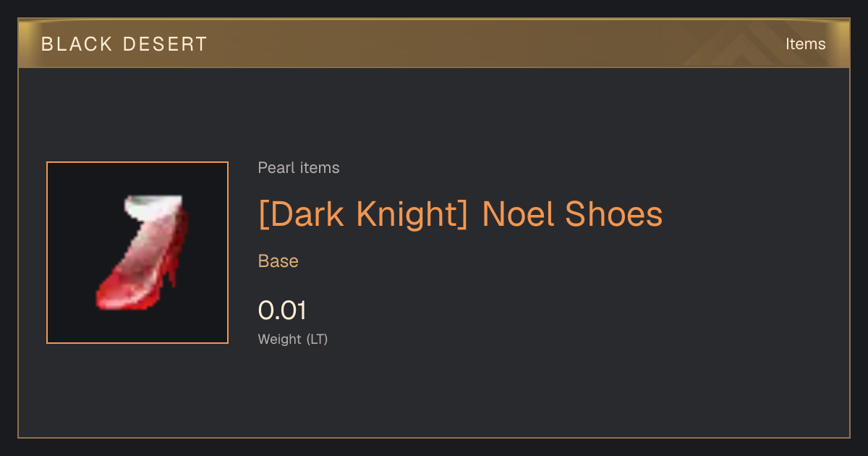
Task: Click the [Dark Knight] Noel Shoes title
Action: [x=460, y=214]
